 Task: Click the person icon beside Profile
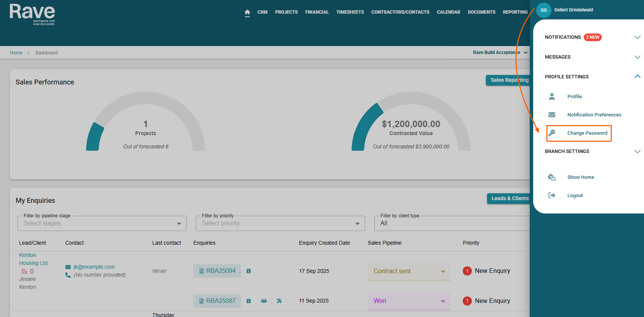(x=552, y=96)
